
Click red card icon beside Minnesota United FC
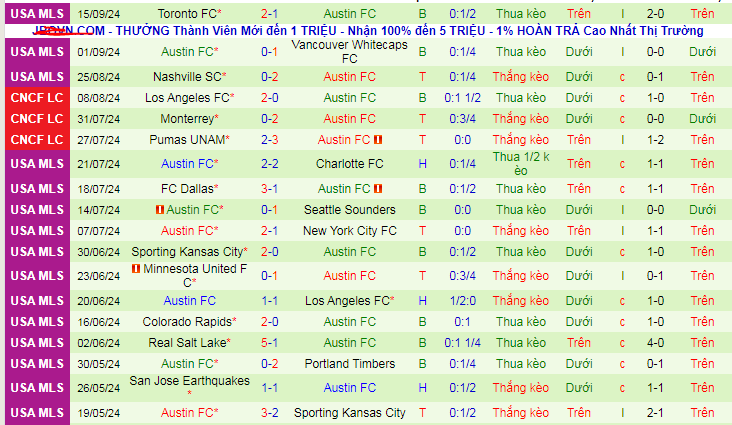pos(136,270)
